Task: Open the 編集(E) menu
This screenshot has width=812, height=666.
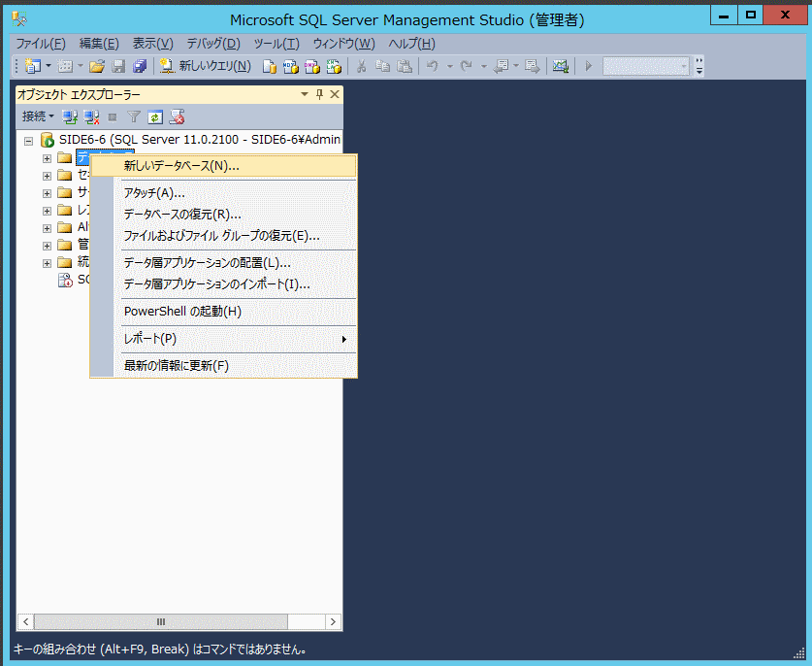Action: [99, 44]
